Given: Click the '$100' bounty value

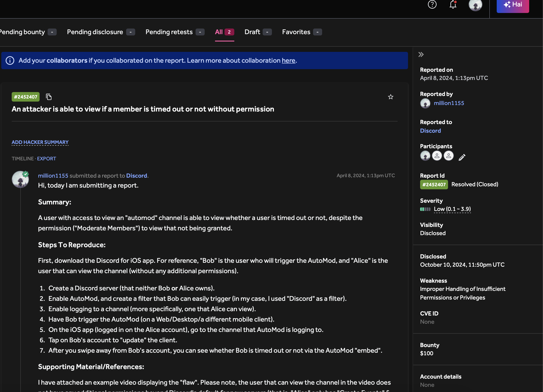Looking at the screenshot, I should click(426, 354).
